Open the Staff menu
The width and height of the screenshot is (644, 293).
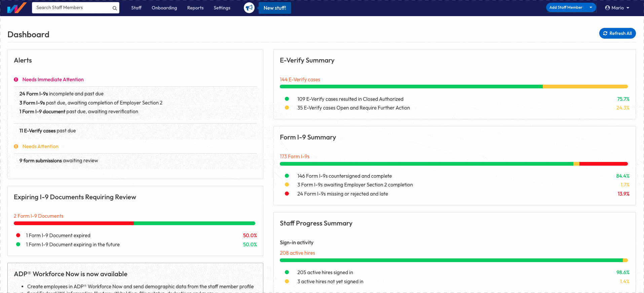(x=136, y=8)
